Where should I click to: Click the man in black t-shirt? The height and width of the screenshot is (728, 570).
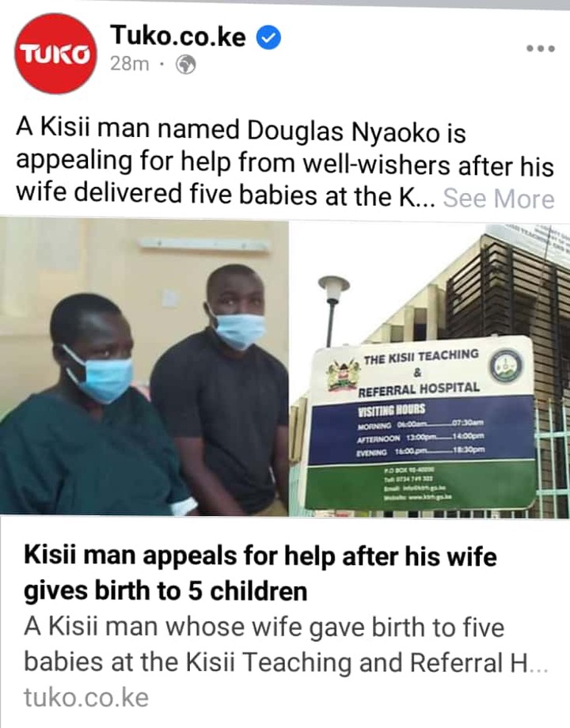(x=222, y=389)
